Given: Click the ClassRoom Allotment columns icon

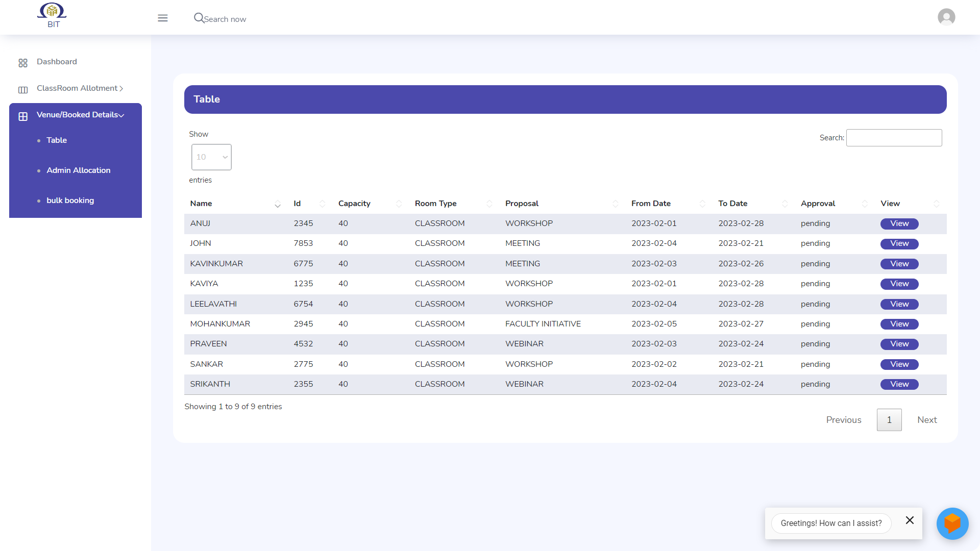Looking at the screenshot, I should click(23, 90).
